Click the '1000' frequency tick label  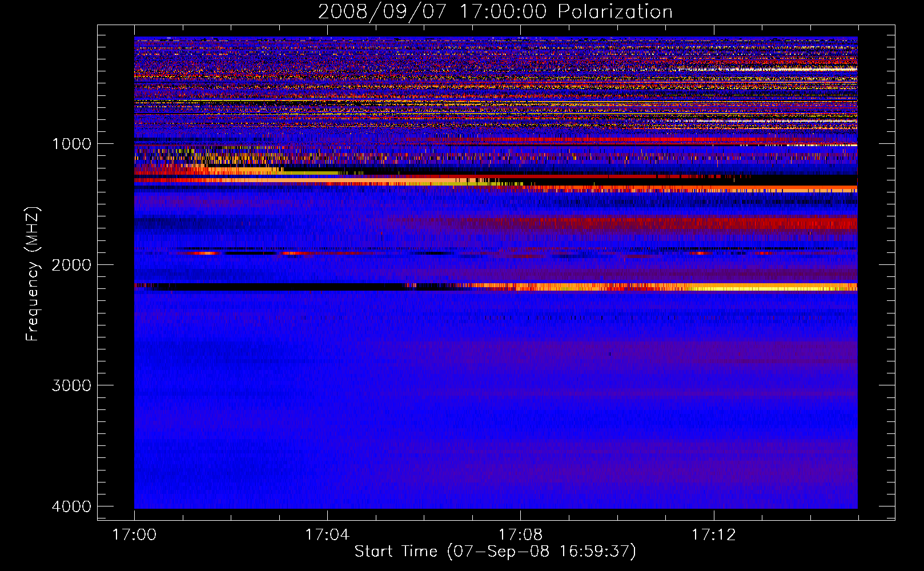(x=71, y=144)
